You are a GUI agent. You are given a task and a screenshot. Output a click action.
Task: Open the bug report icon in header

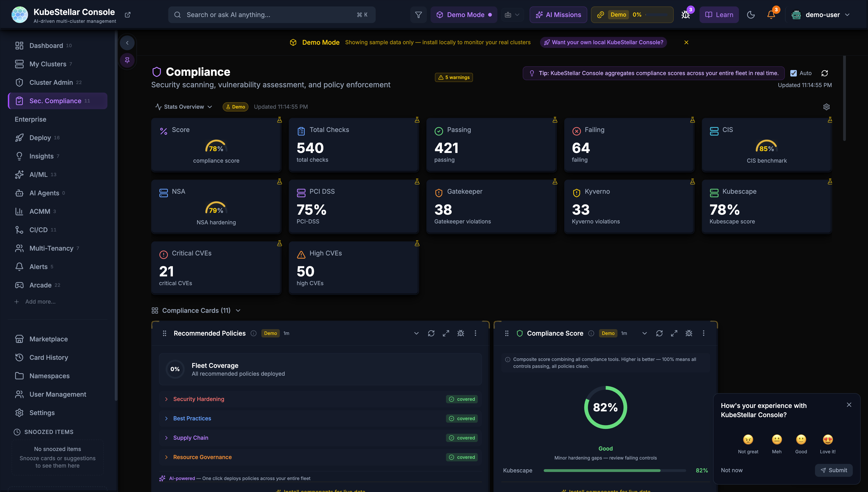(x=686, y=15)
